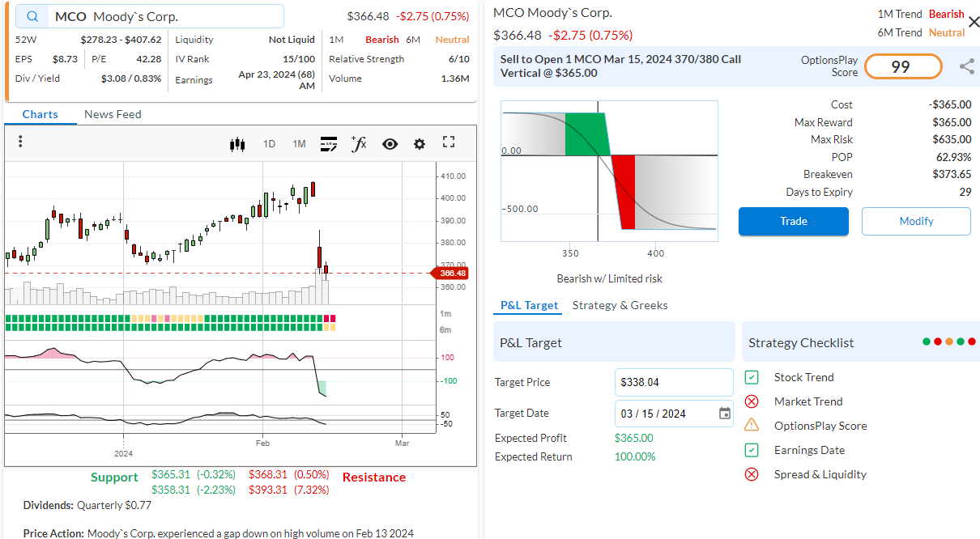Screen dimensions: 980x539
Task: Click the Earnings date Apr 23, 2024
Action: click(277, 79)
